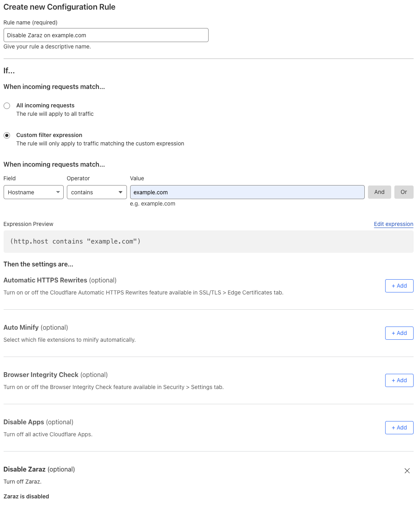The image size is (420, 506).
Task: Select the example.com value input
Action: [247, 192]
